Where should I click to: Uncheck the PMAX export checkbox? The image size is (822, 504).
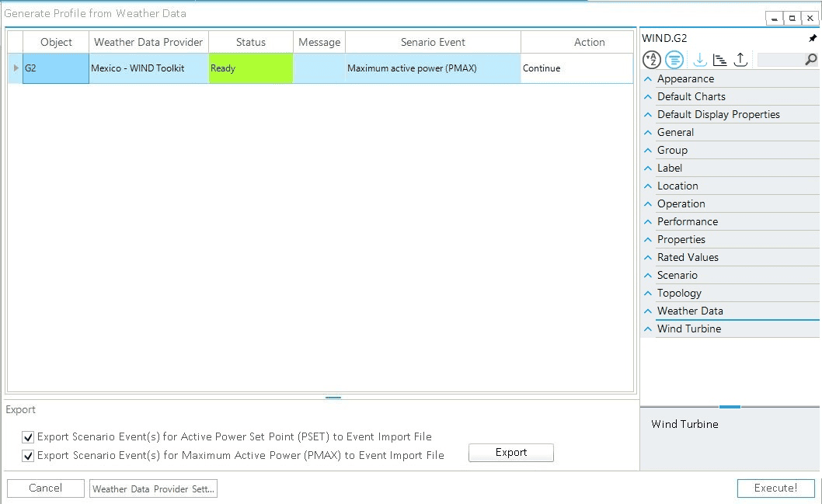click(28, 455)
